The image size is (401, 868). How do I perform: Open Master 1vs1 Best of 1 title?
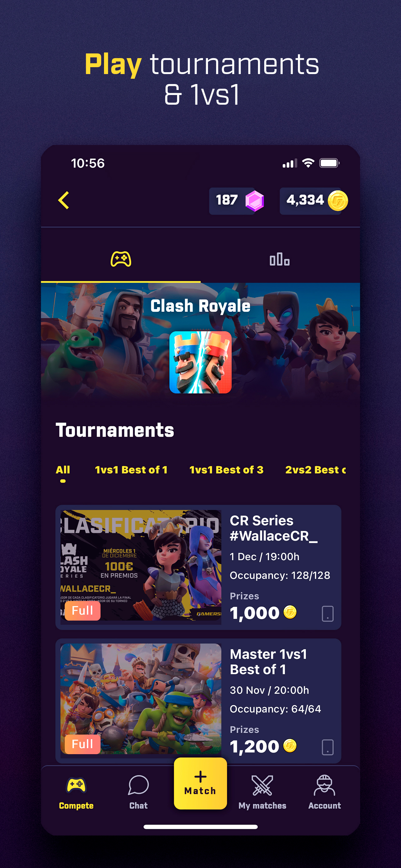coord(268,661)
